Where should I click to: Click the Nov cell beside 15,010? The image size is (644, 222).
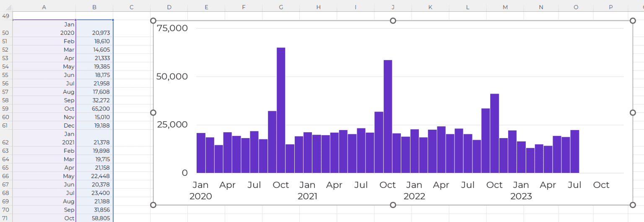tap(44, 117)
